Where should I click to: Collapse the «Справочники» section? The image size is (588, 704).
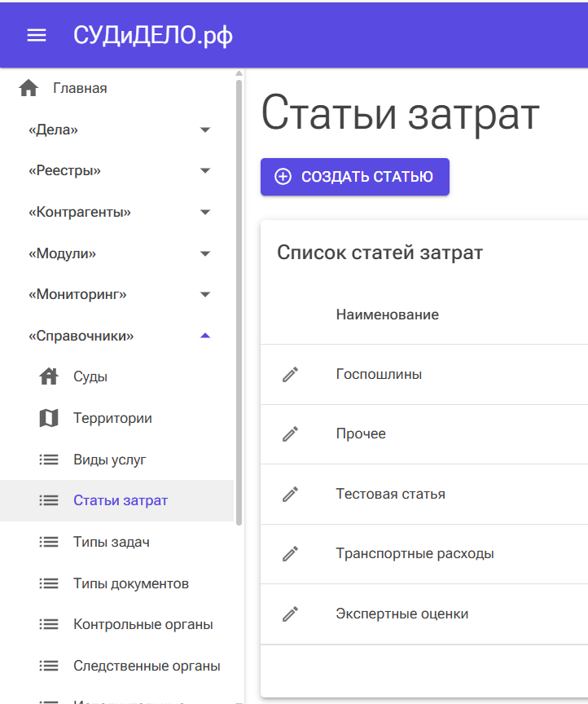204,336
